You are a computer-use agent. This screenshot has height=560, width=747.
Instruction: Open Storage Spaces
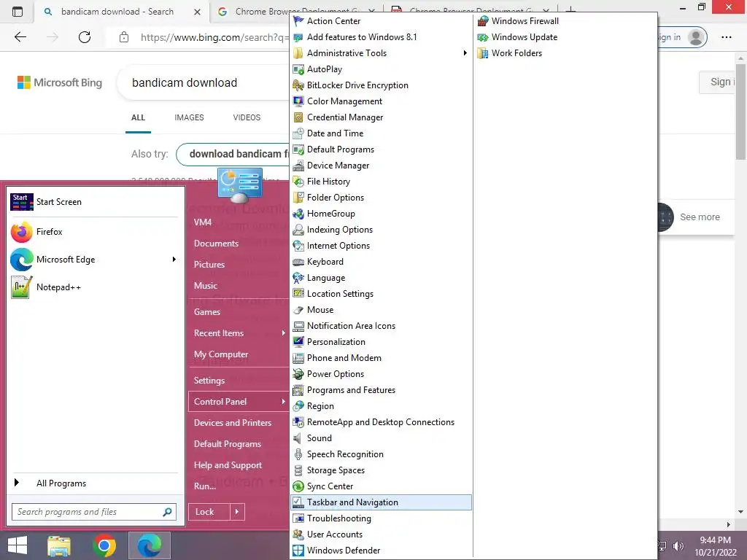[x=381, y=470]
